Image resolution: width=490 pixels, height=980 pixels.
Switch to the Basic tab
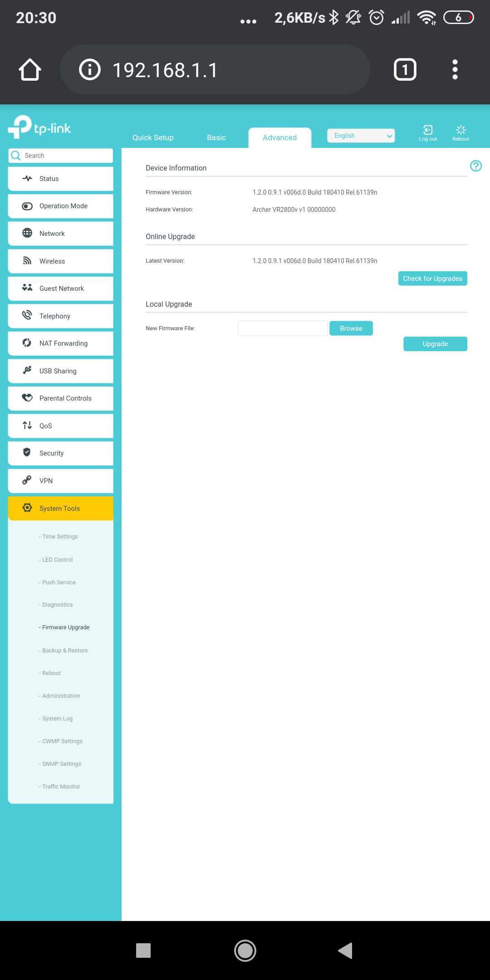tap(216, 138)
